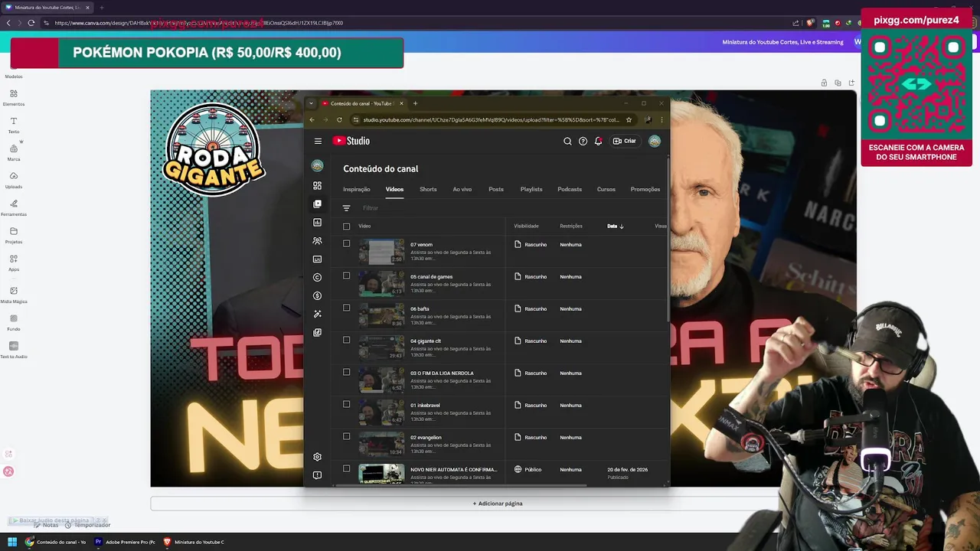The image size is (980, 551).
Task: Sort by Data column arrow
Action: pyautogui.click(x=621, y=227)
